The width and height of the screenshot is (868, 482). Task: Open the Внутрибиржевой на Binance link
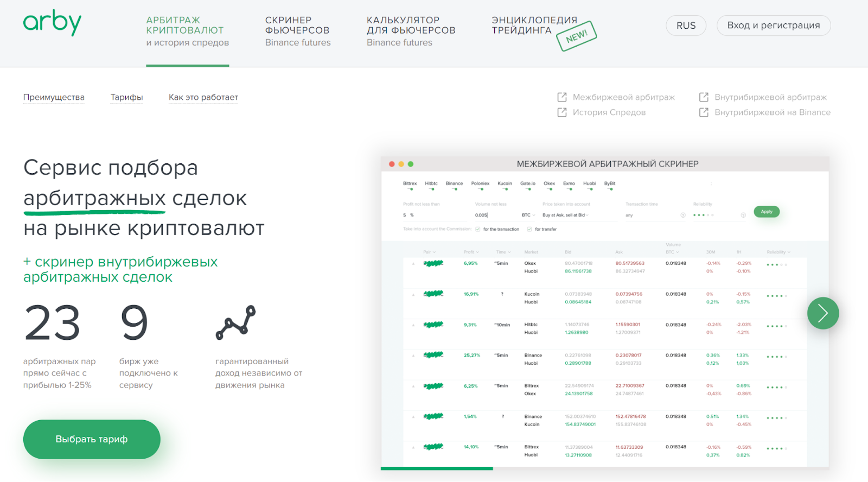773,112
